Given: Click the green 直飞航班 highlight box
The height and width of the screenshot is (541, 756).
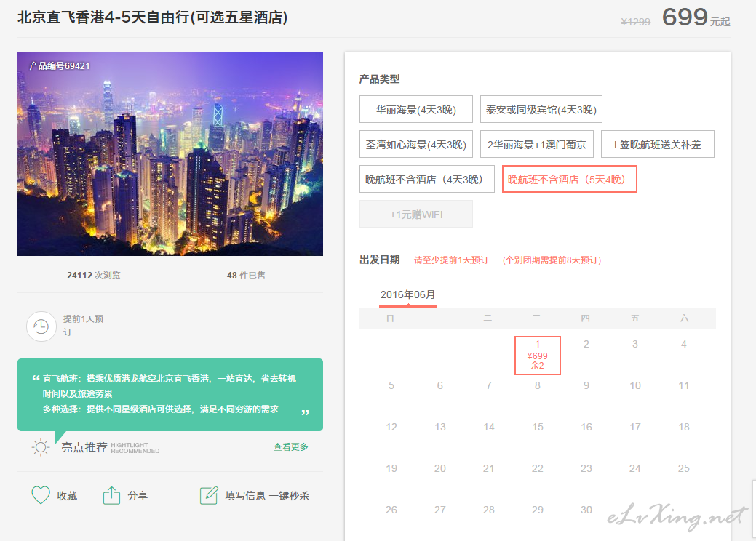Looking at the screenshot, I should (170, 395).
